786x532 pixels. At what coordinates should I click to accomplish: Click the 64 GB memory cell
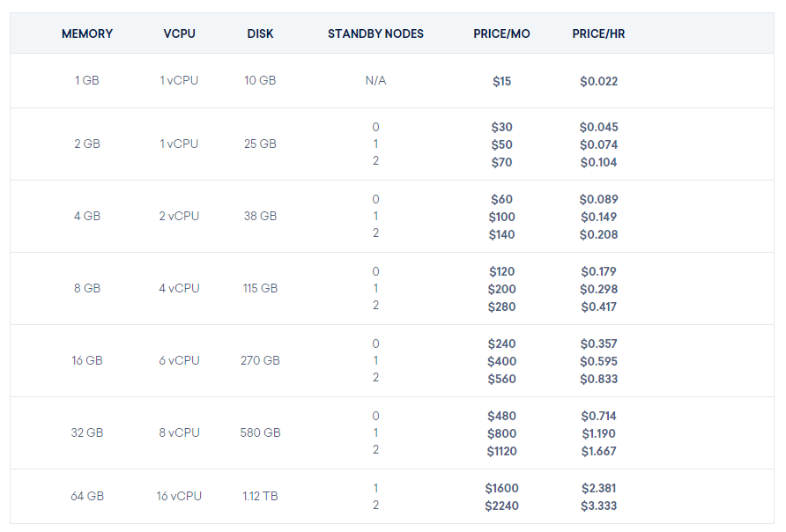click(x=87, y=496)
